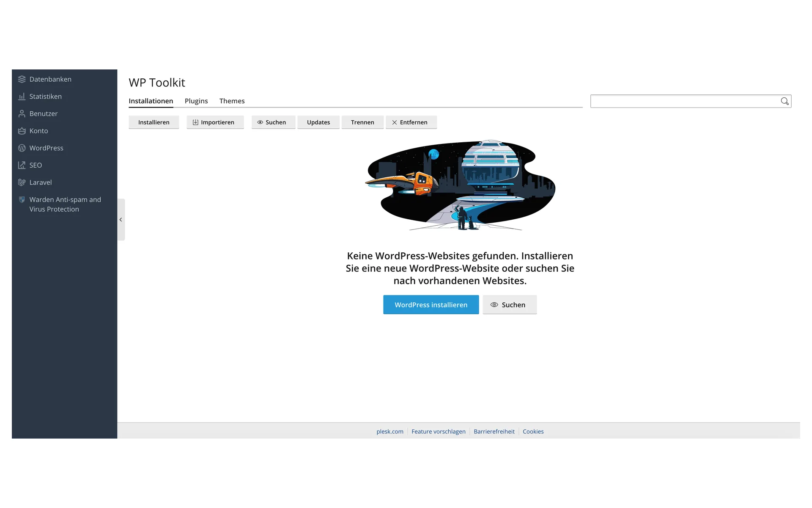
Task: Click the X icon on Entfernen button
Action: coord(395,122)
